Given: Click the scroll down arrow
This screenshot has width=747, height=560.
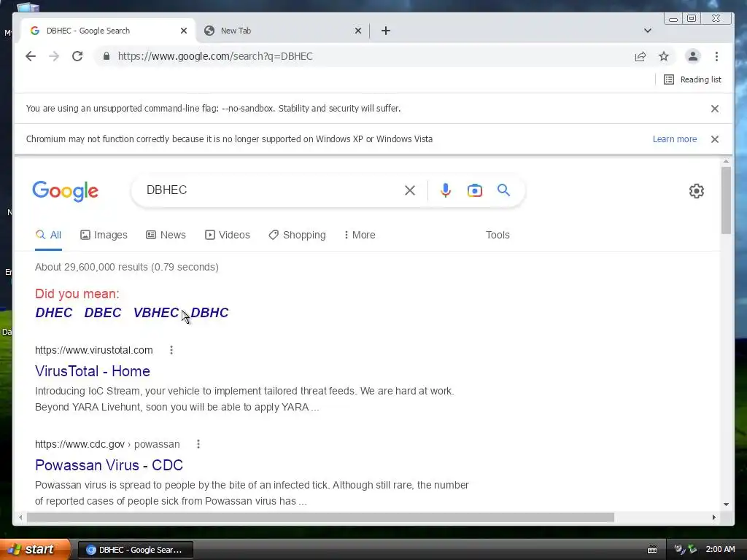Looking at the screenshot, I should coord(726,504).
